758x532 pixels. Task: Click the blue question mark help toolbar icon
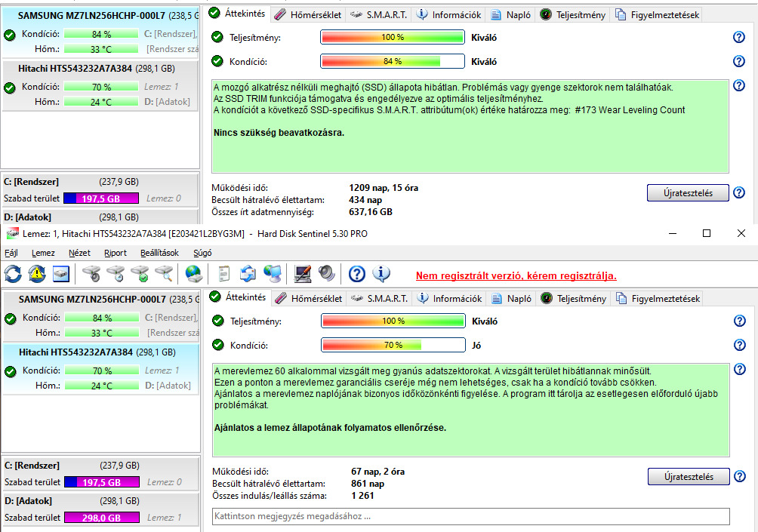pyautogui.click(x=357, y=274)
